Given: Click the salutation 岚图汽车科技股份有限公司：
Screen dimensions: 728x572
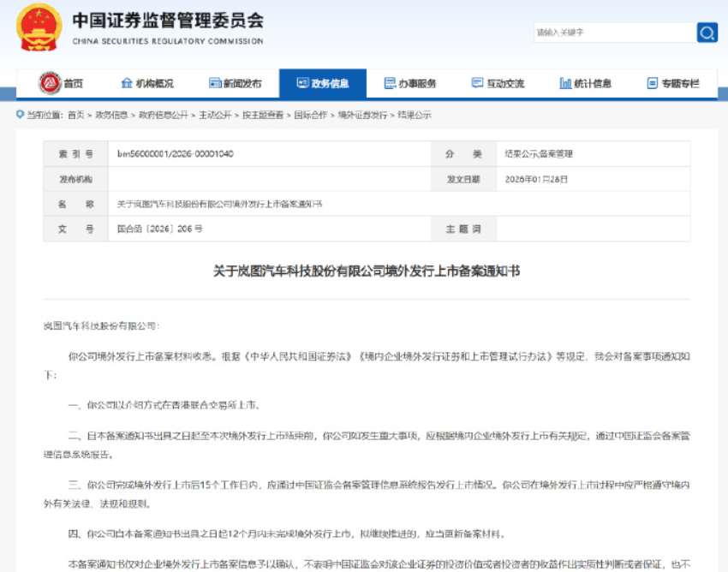Looking at the screenshot, I should 101,326.
